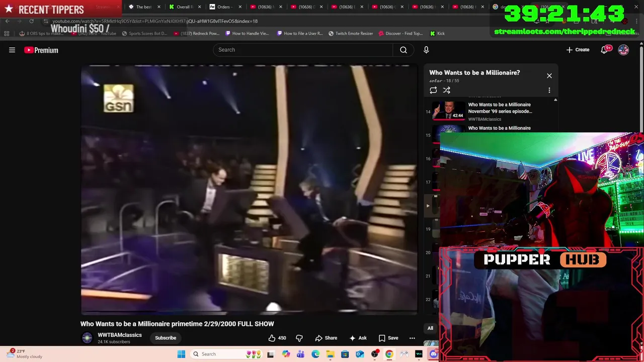Close 'The best' browser tab

click(159, 7)
